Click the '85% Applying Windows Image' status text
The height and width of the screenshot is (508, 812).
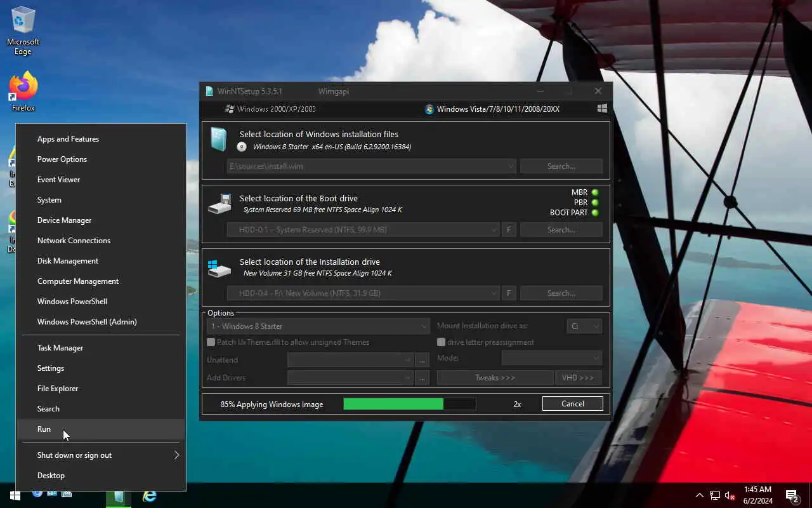[x=272, y=404]
